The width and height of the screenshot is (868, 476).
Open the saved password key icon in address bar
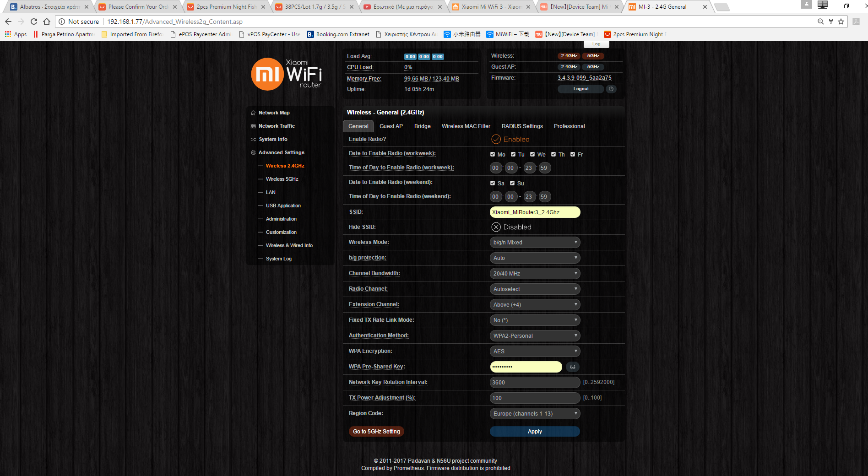pyautogui.click(x=831, y=22)
